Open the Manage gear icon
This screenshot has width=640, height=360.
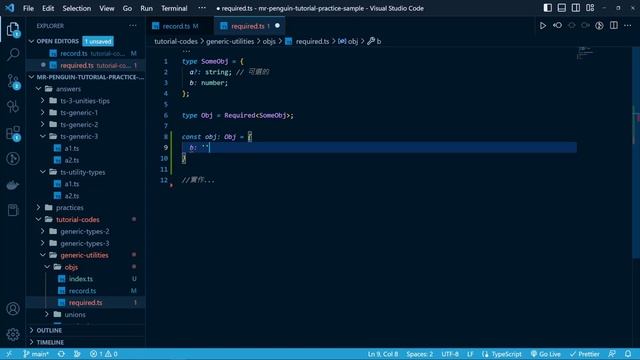click(x=13, y=335)
